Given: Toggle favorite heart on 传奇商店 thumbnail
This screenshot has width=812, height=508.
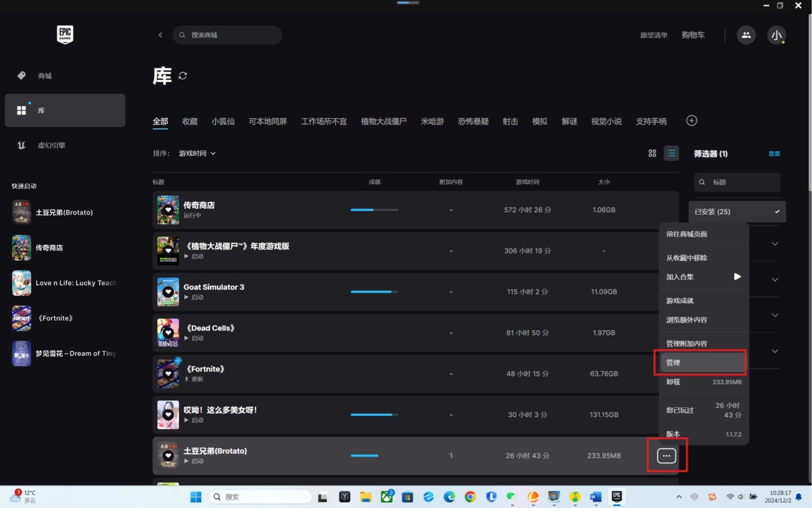Looking at the screenshot, I should [x=168, y=210].
